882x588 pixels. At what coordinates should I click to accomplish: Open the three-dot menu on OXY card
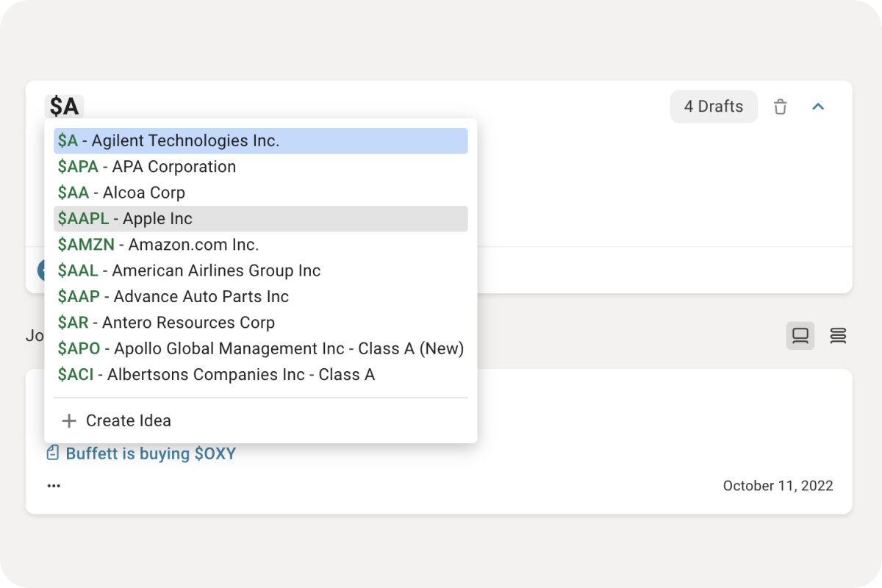tap(54, 486)
